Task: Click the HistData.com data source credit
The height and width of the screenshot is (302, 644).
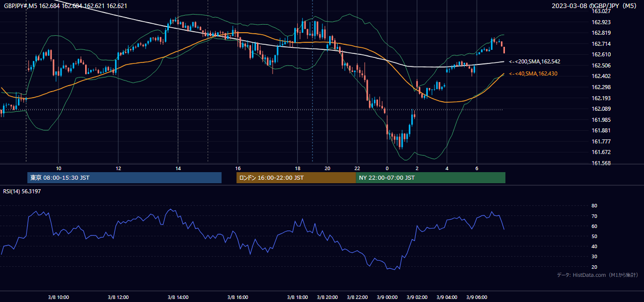Action: tap(598, 275)
